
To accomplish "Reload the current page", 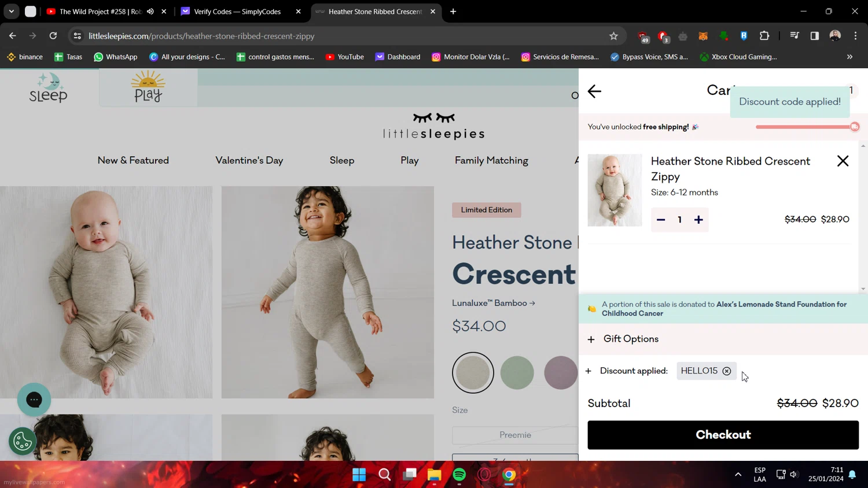I will pos(53,36).
